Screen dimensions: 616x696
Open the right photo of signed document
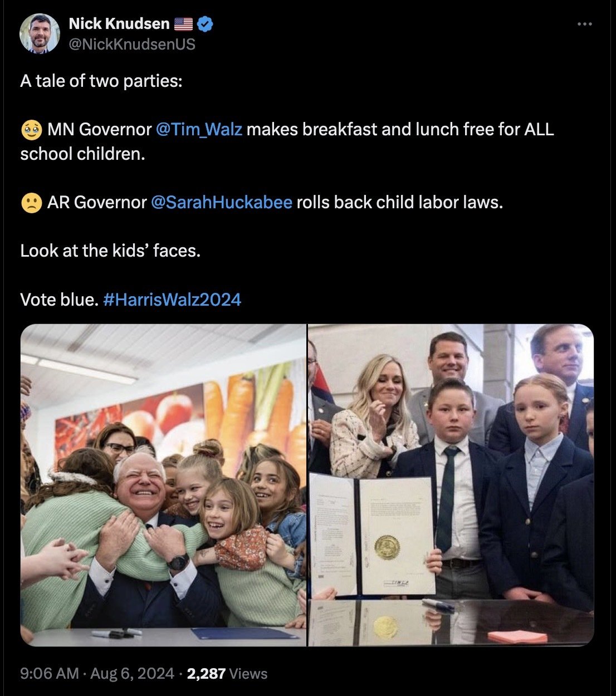coord(451,485)
